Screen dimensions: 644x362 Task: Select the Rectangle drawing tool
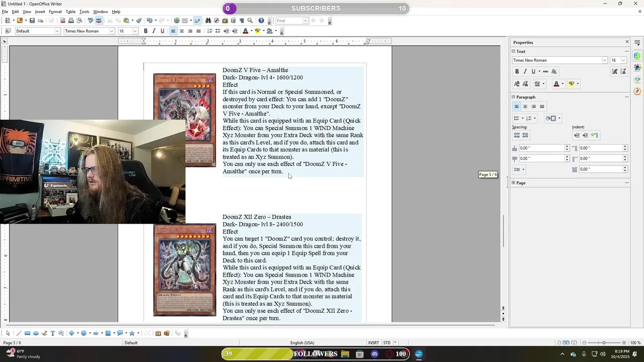click(27, 333)
